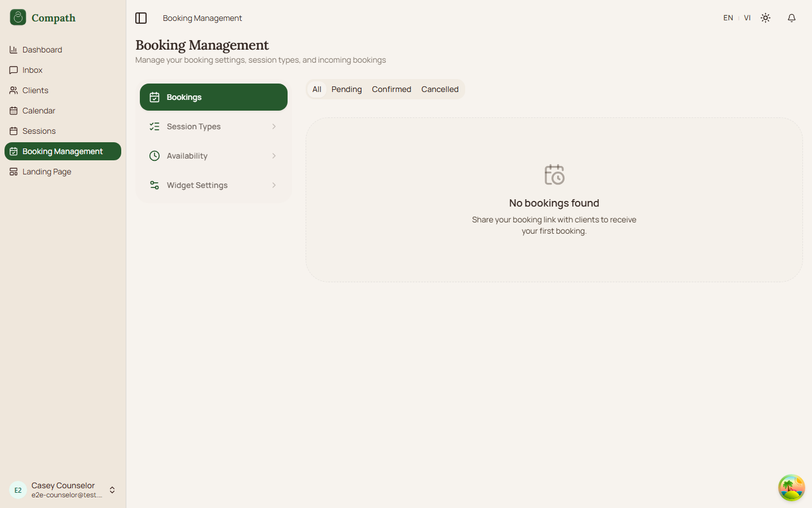Image resolution: width=812 pixels, height=508 pixels.
Task: Switch language to Vietnamese
Action: click(x=747, y=17)
